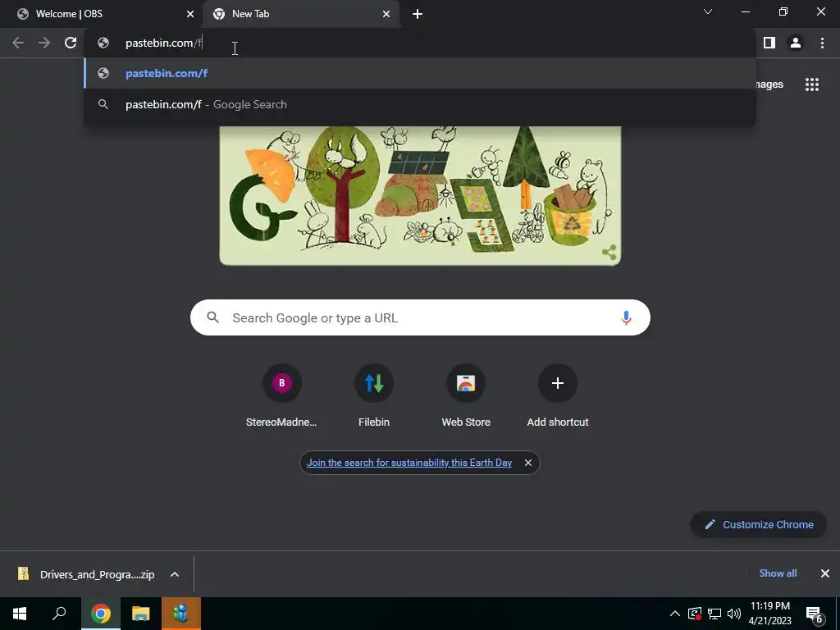
Task: Click the tray icon with red dot
Action: (695, 614)
